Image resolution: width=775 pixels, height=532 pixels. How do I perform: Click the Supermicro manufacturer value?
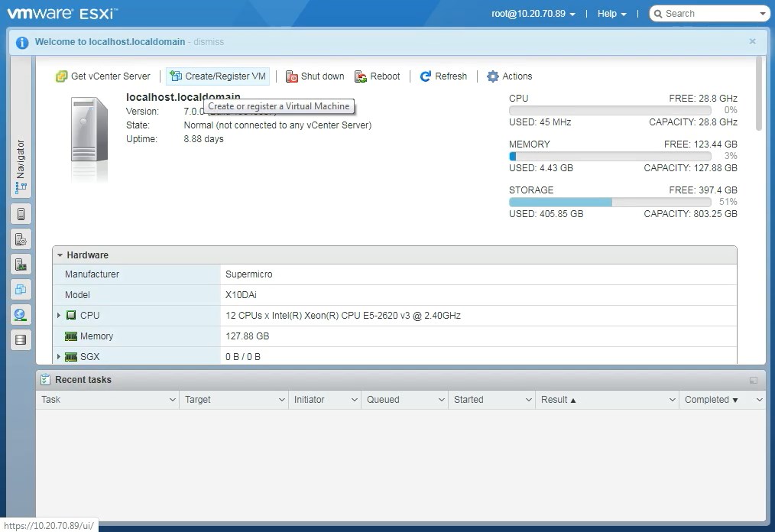pos(248,274)
